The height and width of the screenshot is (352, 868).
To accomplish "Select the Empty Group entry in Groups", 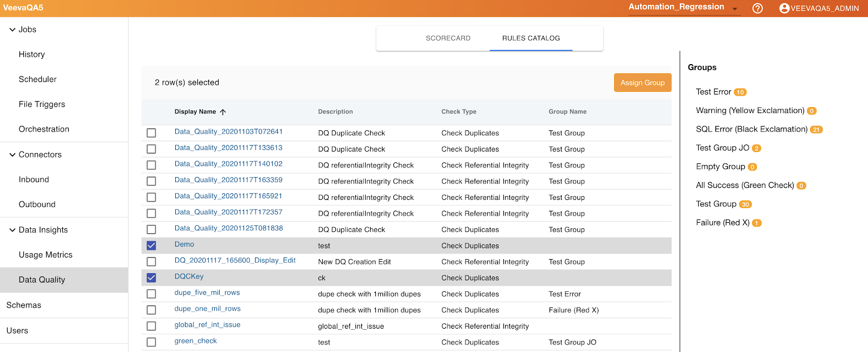I will click(720, 167).
